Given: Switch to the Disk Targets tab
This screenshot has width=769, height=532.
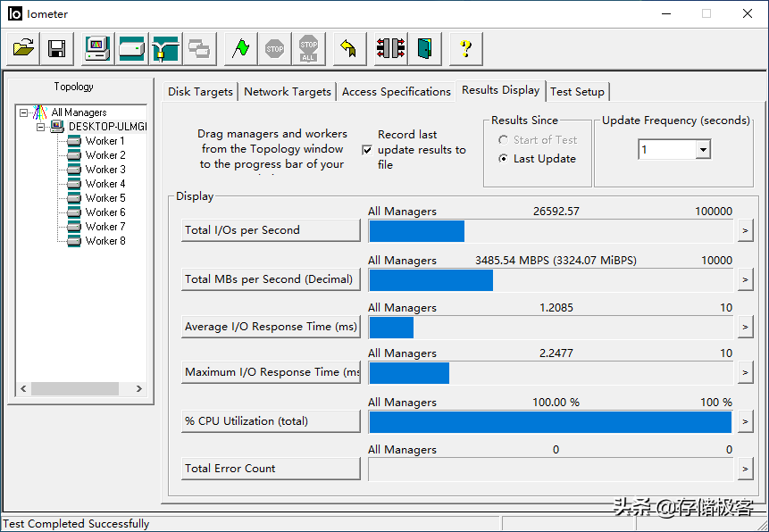Looking at the screenshot, I should (x=200, y=91).
